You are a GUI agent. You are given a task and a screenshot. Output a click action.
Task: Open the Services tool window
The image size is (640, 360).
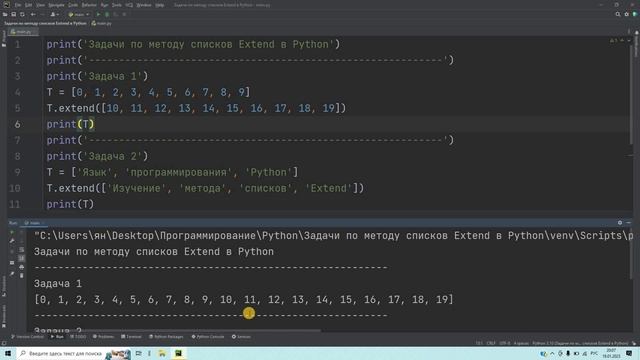click(241, 337)
